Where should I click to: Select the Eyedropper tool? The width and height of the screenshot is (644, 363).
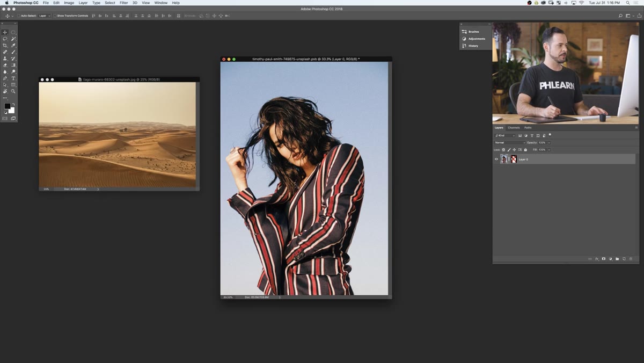point(13,45)
